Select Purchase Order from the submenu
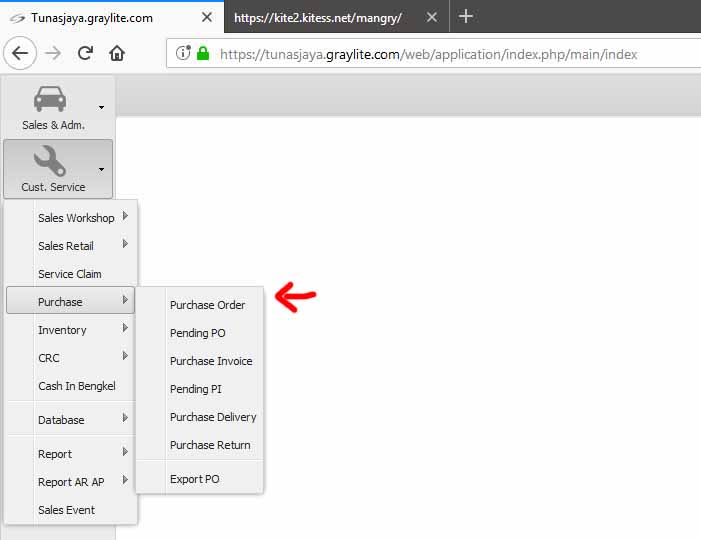 (207, 305)
